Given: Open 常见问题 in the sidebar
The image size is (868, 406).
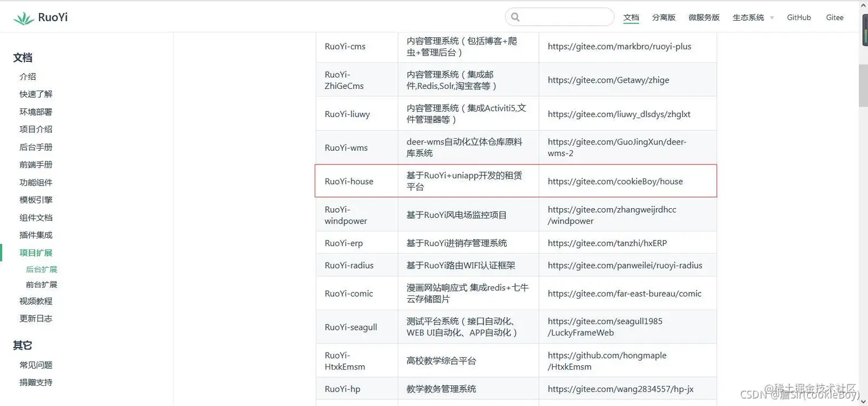Looking at the screenshot, I should click(x=36, y=365).
